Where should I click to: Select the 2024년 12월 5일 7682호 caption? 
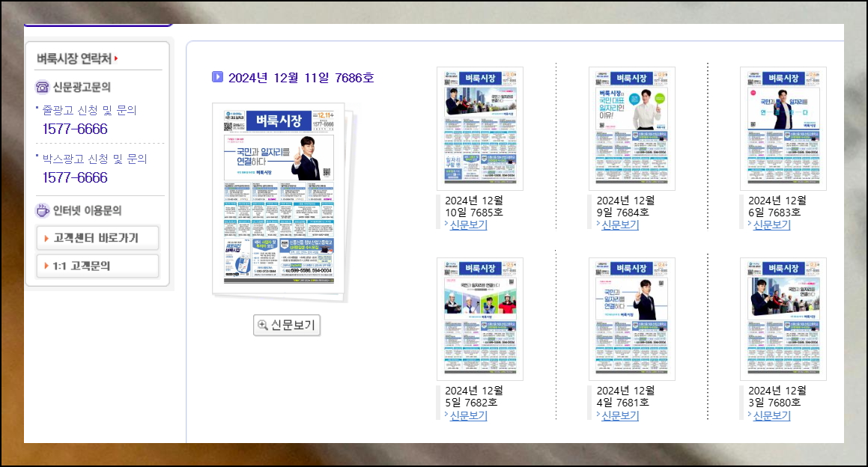coord(474,397)
